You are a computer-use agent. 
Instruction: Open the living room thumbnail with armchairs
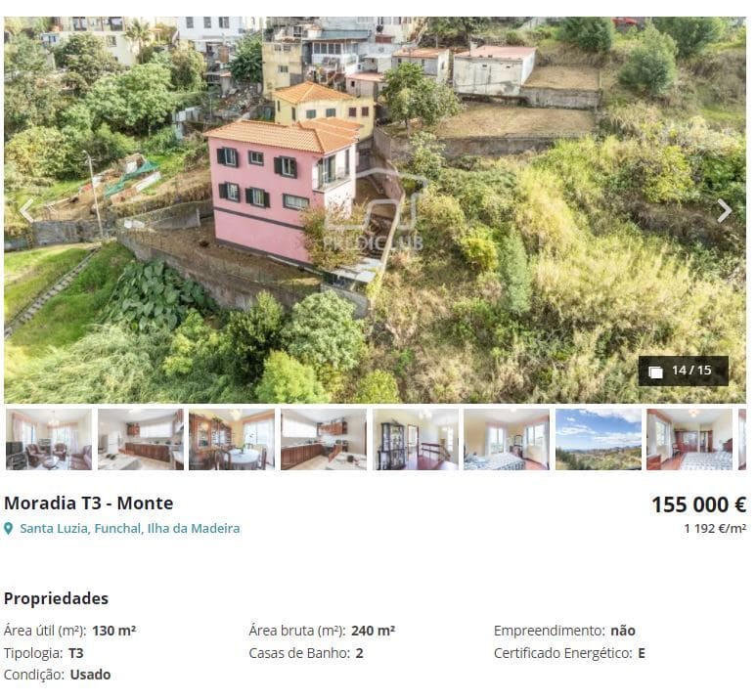point(49,439)
